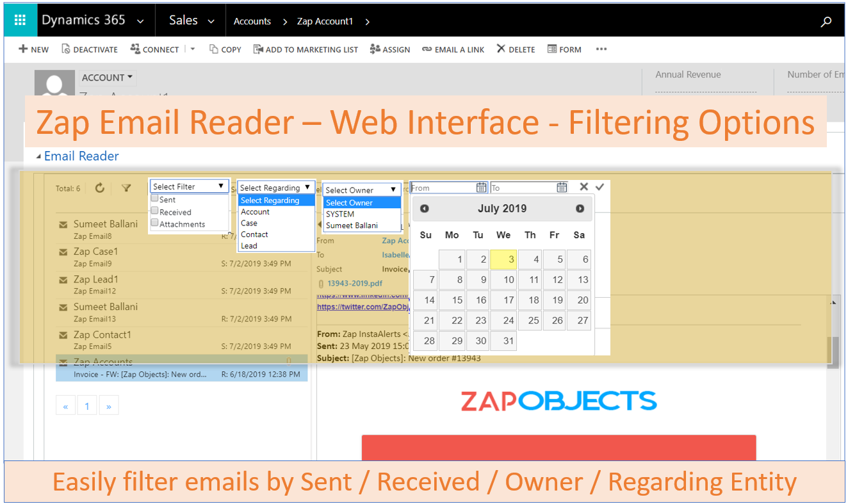Select July 15 in the calendar
Viewport: 848px width, 504px height.
[x=451, y=300]
